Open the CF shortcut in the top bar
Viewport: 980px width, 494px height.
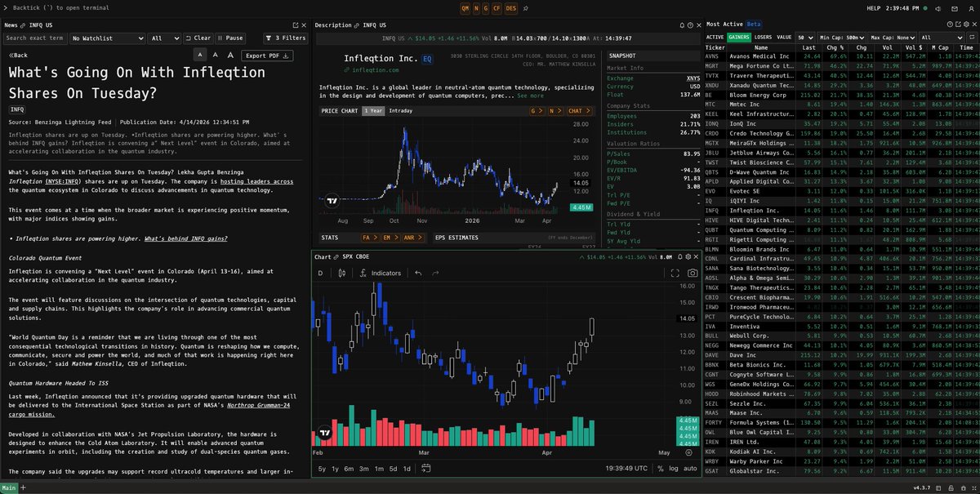(498, 7)
